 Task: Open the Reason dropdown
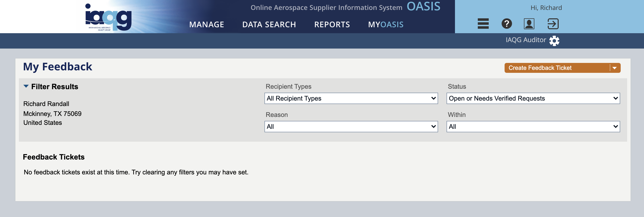351,127
